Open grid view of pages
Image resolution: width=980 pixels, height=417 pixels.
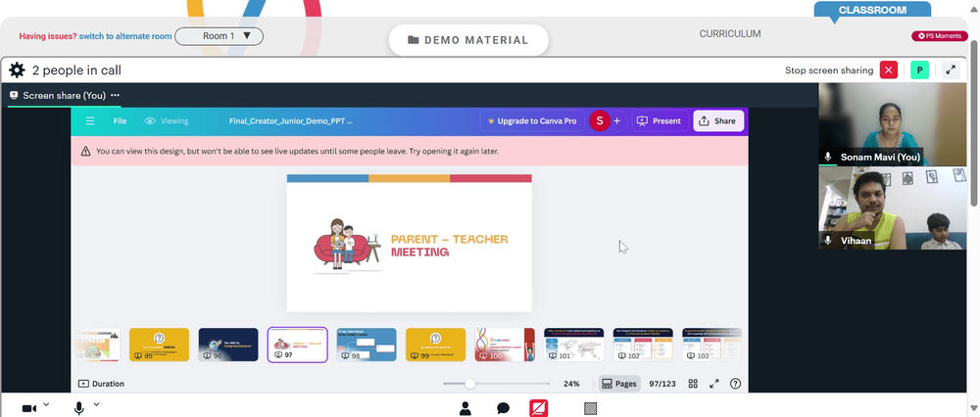[x=693, y=384]
